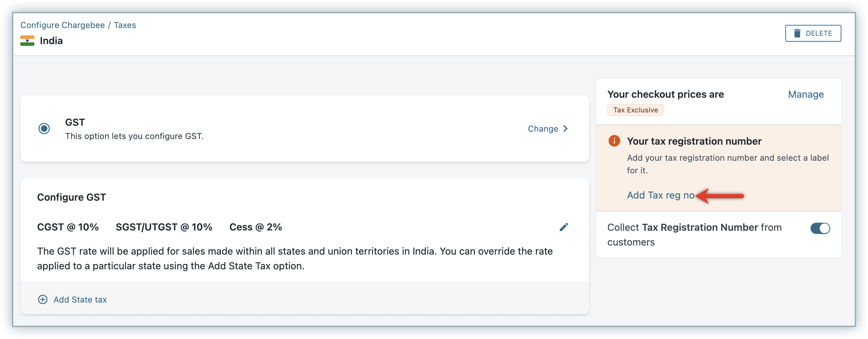The width and height of the screenshot is (868, 339).
Task: Open the Change option for GST
Action: pyautogui.click(x=543, y=129)
